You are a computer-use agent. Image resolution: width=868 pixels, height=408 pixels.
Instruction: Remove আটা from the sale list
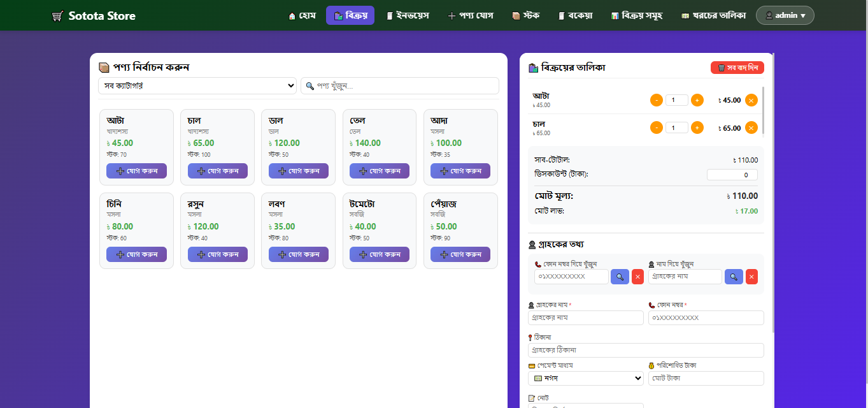point(751,100)
